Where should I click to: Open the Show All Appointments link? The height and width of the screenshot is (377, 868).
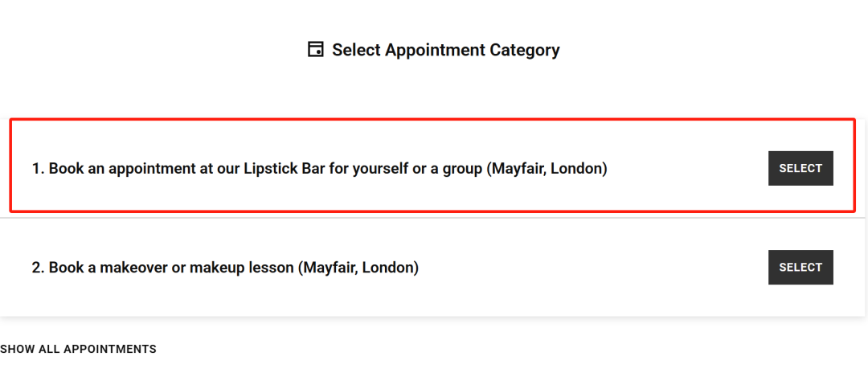coord(78,350)
